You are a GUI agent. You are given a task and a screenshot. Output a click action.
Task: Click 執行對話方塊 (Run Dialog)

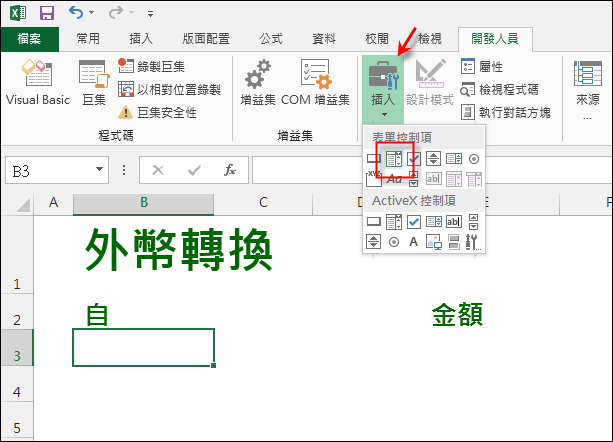[506, 113]
